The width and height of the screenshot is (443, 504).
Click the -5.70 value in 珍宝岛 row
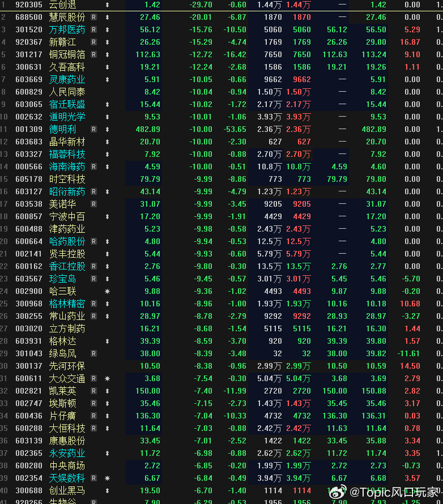411,279
